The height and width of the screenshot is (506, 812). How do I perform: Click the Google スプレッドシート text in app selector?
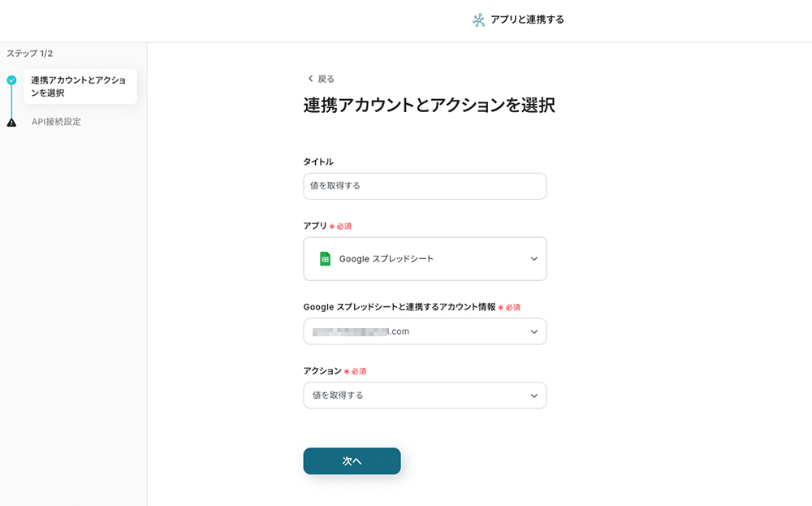pyautogui.click(x=386, y=259)
